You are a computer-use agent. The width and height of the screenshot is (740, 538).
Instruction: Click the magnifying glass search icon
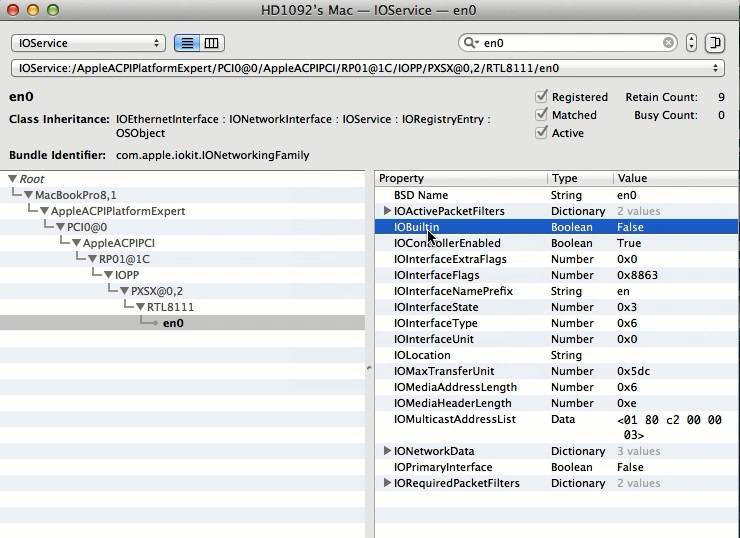point(469,43)
